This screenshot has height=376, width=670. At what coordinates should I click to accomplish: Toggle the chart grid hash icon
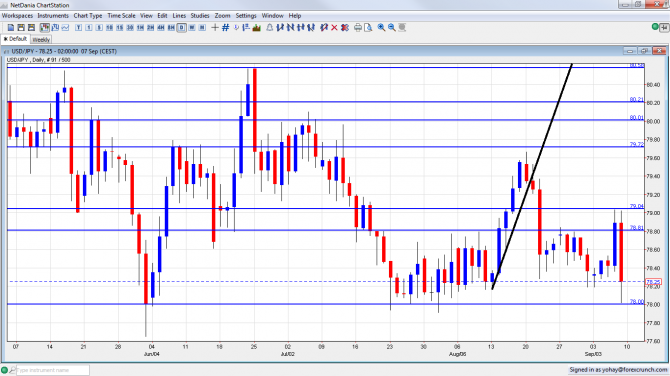tap(226, 27)
